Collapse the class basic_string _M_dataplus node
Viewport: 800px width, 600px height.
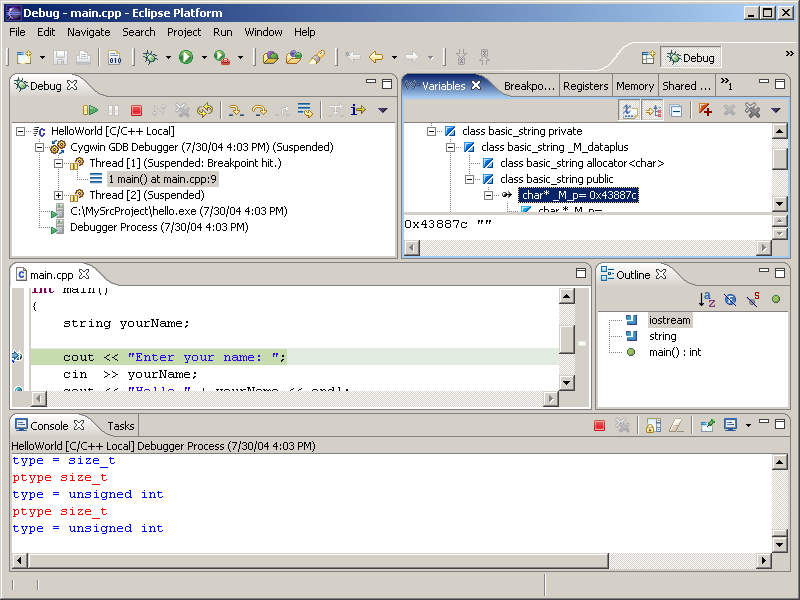point(451,147)
